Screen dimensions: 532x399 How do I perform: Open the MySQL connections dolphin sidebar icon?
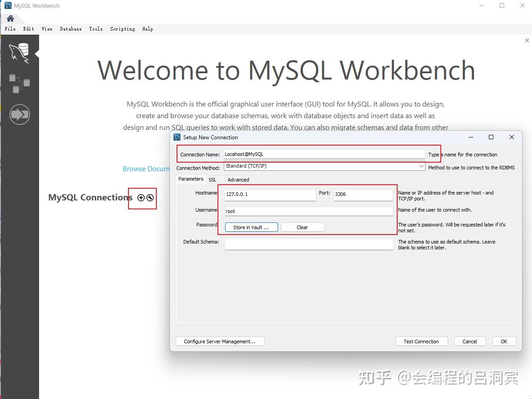point(19,53)
